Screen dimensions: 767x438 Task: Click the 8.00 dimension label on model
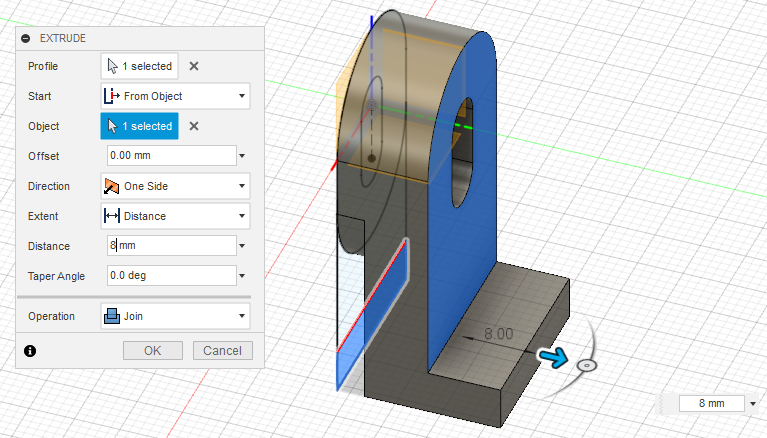click(498, 334)
